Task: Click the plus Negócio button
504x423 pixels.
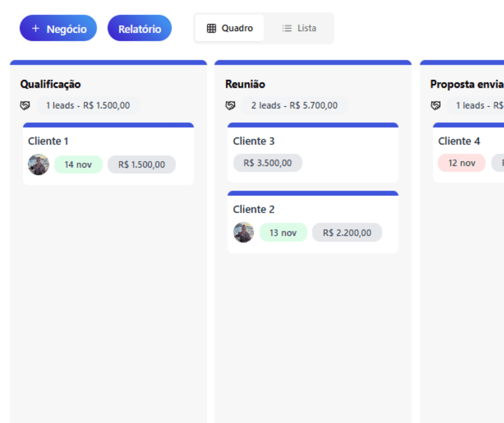Action: tap(58, 28)
